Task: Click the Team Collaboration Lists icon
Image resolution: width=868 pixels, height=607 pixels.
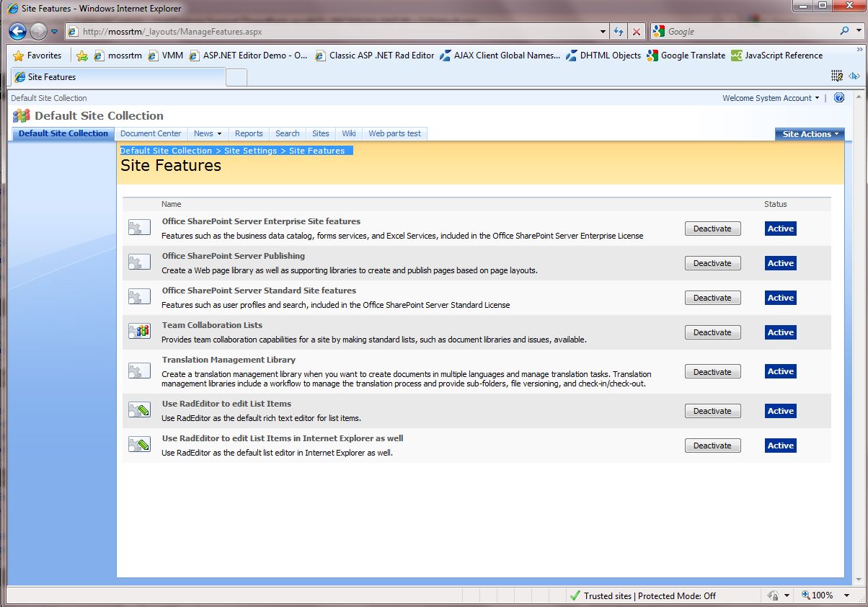Action: (139, 332)
